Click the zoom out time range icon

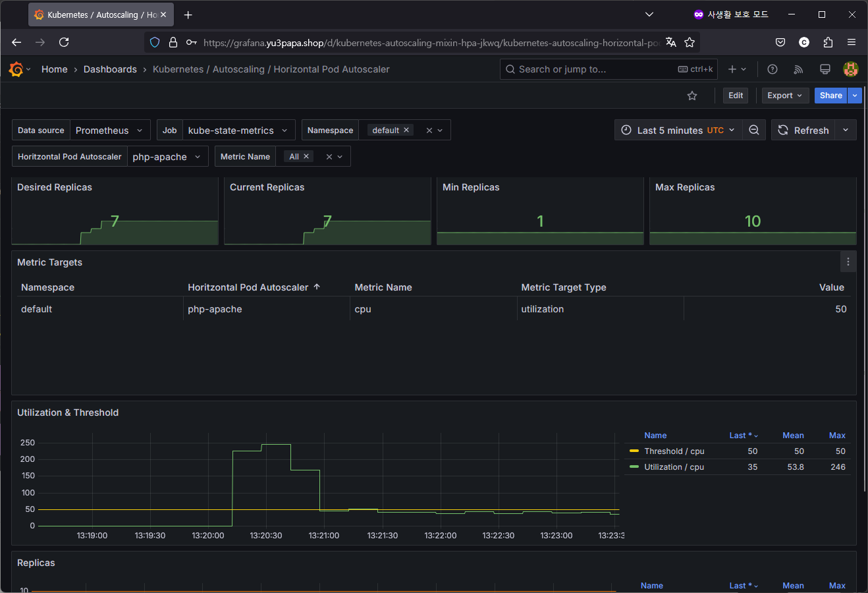[x=754, y=130]
